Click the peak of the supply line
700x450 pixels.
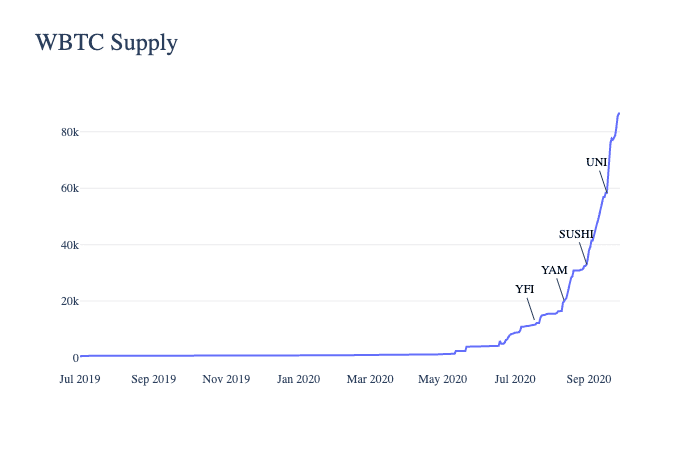point(619,114)
